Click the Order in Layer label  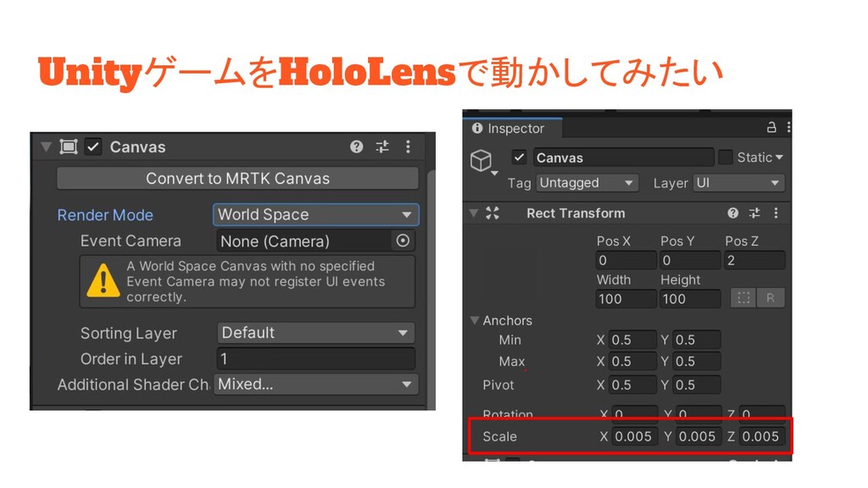[131, 359]
